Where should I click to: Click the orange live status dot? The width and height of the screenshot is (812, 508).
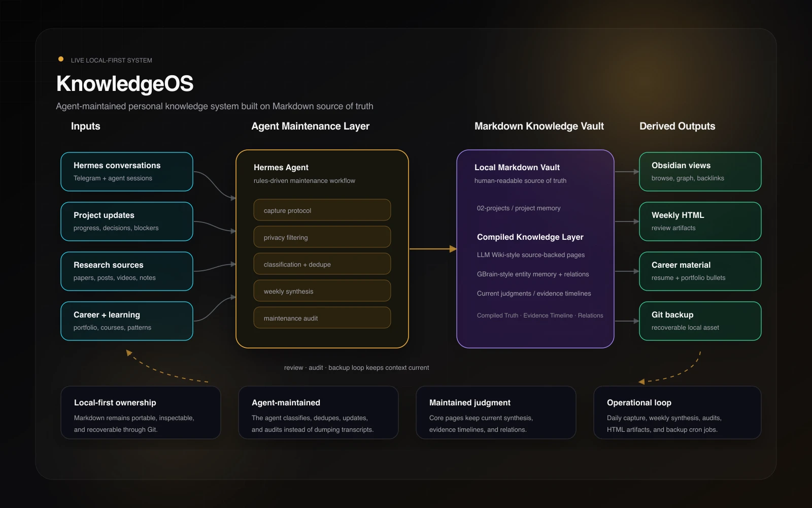coord(61,59)
